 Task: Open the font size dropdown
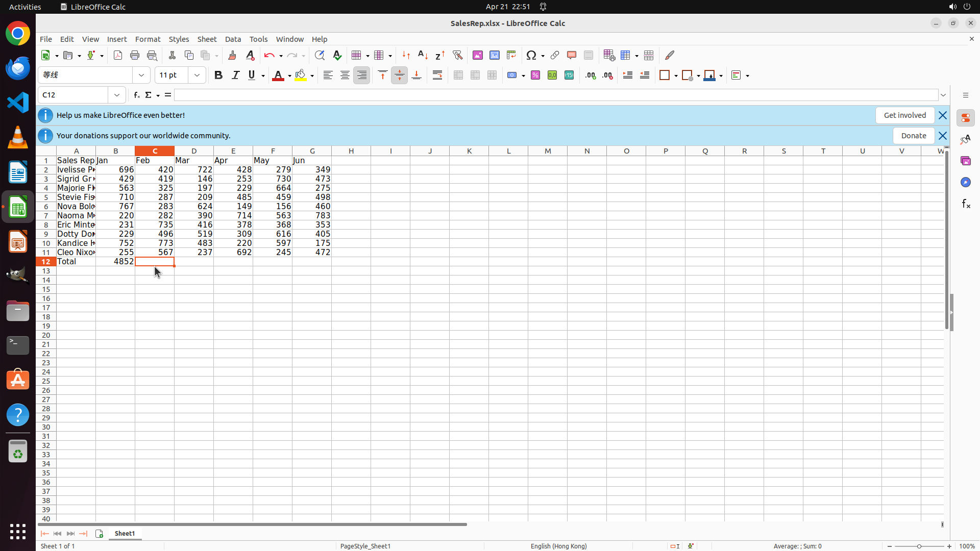point(197,76)
